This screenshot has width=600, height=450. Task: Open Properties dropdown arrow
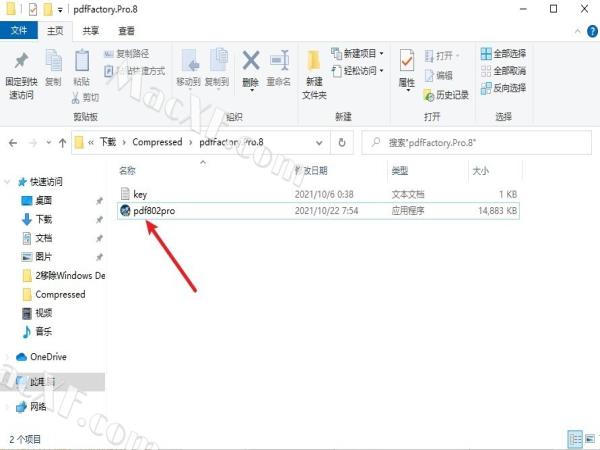[x=408, y=90]
